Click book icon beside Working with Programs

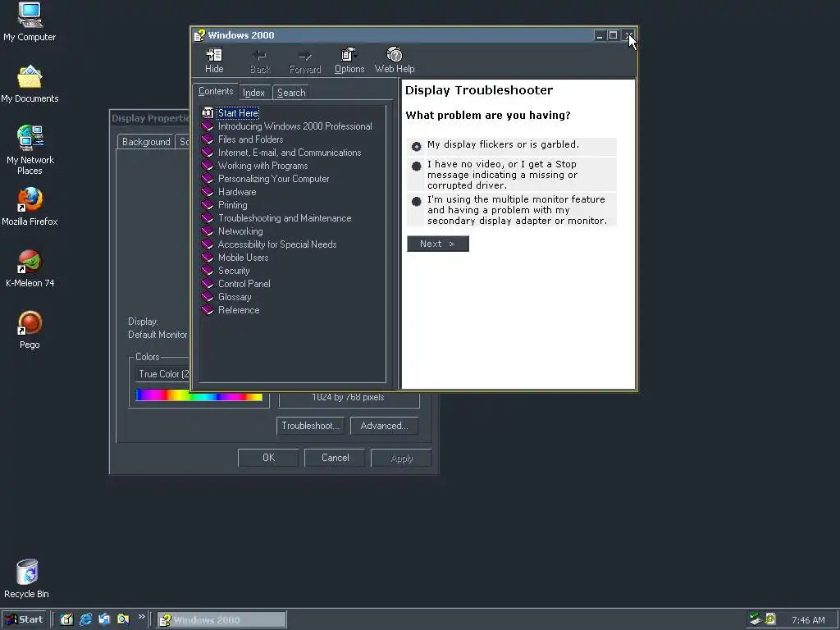coord(208,166)
